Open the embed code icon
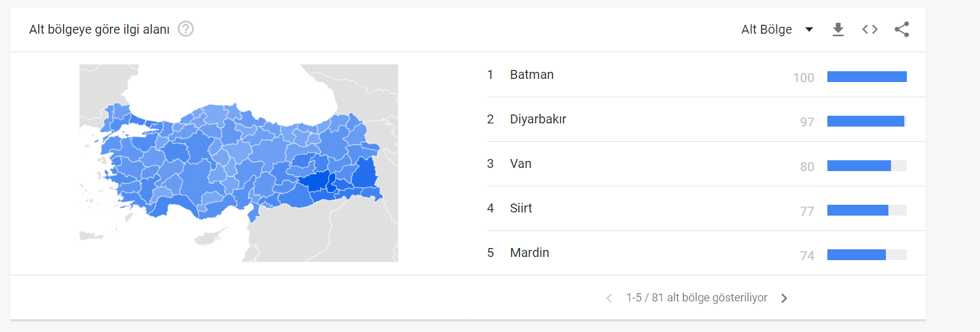The height and width of the screenshot is (332, 980). click(x=870, y=29)
